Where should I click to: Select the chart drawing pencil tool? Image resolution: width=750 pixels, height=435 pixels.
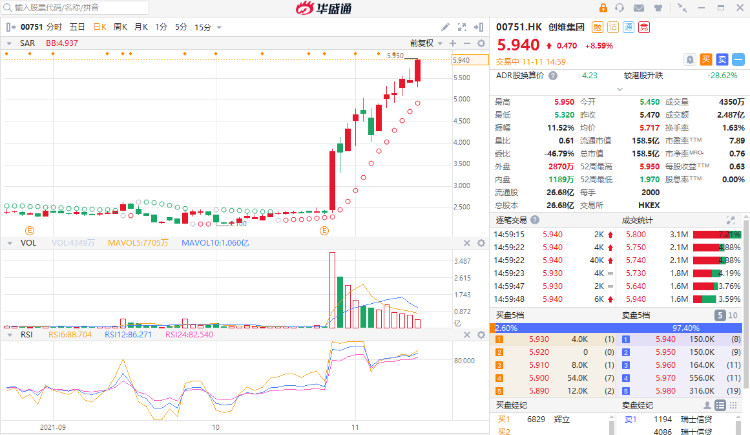(x=445, y=27)
